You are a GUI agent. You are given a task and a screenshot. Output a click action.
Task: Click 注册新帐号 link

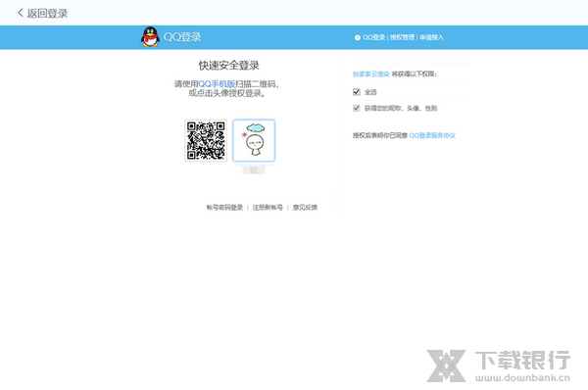click(x=268, y=208)
